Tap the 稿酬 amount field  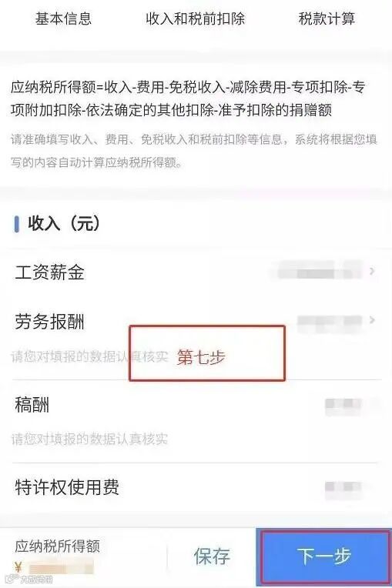click(x=343, y=406)
